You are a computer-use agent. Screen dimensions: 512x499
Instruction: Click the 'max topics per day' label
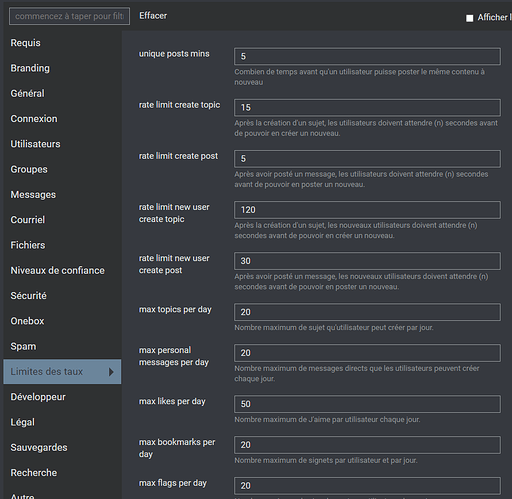[x=175, y=310]
